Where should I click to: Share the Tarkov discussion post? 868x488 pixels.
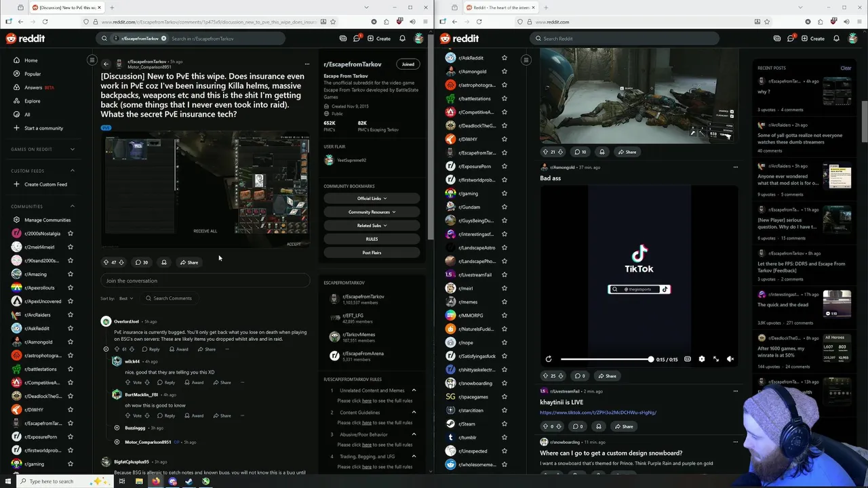point(189,262)
